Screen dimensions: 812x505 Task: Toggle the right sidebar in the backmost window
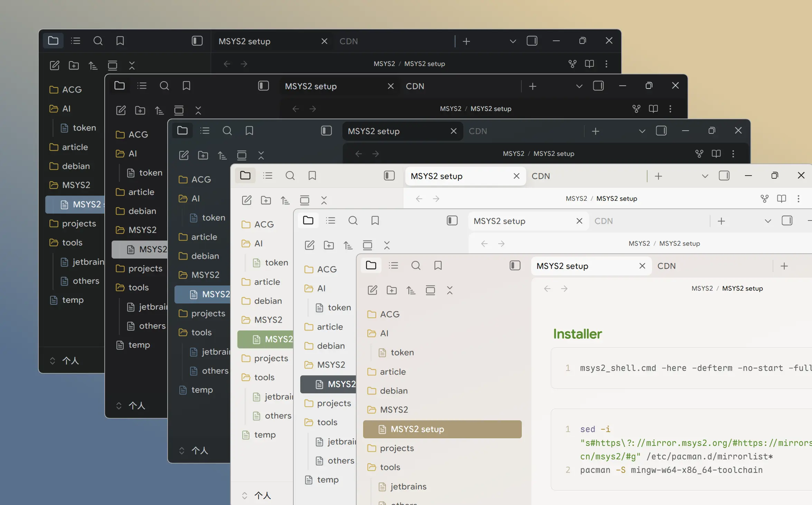(532, 41)
